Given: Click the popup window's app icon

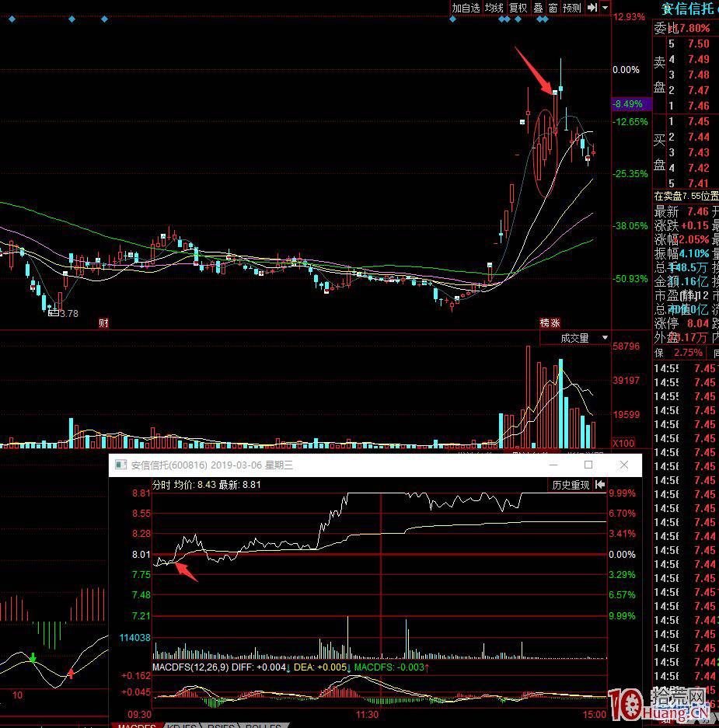Looking at the screenshot, I should (x=120, y=465).
